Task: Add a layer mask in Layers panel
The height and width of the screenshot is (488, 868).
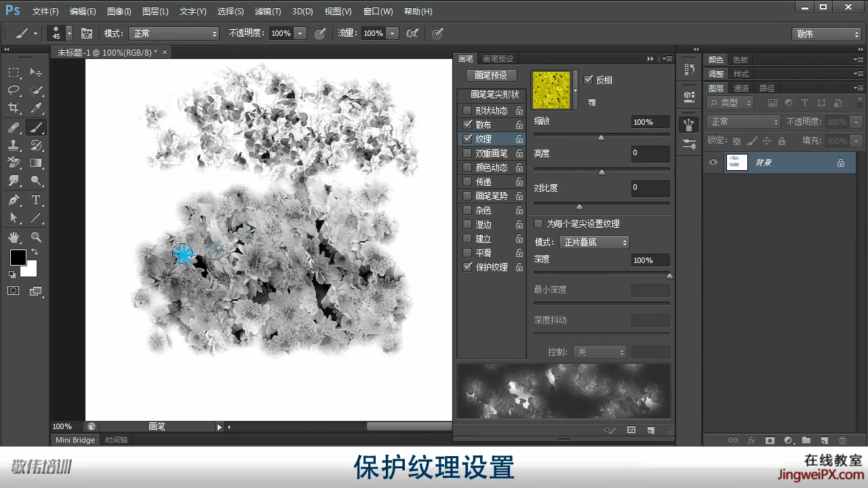Action: (x=770, y=440)
